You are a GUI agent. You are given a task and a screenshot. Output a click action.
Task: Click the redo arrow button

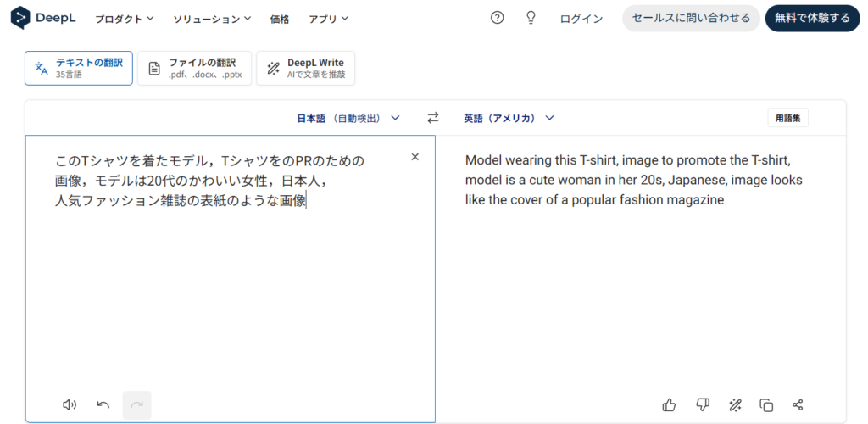tap(136, 404)
